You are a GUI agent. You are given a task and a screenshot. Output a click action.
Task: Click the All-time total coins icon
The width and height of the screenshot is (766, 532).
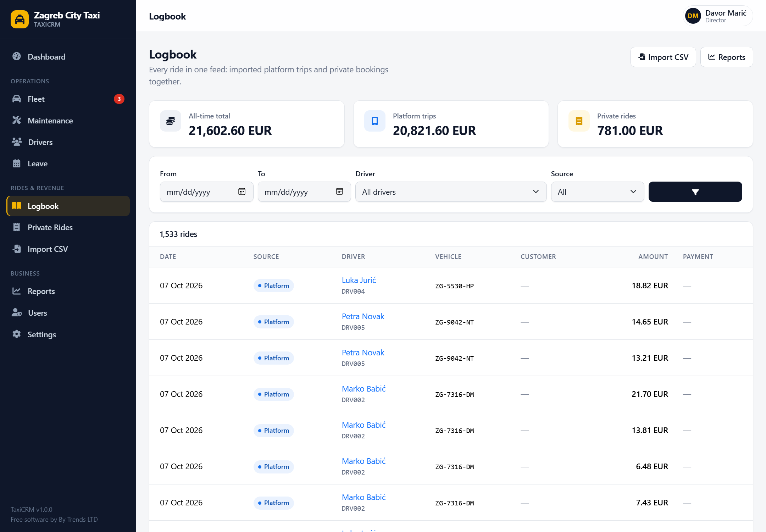coord(171,121)
